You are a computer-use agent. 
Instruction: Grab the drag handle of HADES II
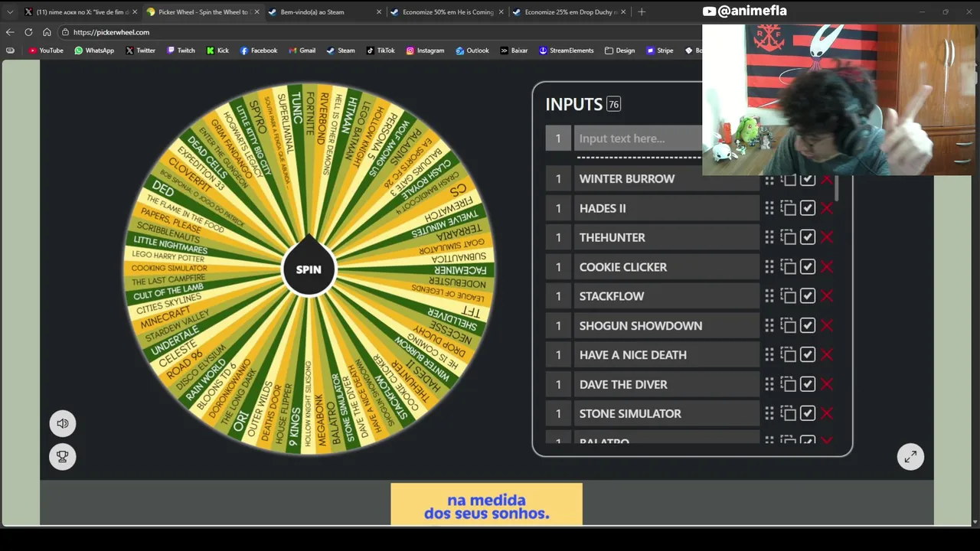point(769,208)
